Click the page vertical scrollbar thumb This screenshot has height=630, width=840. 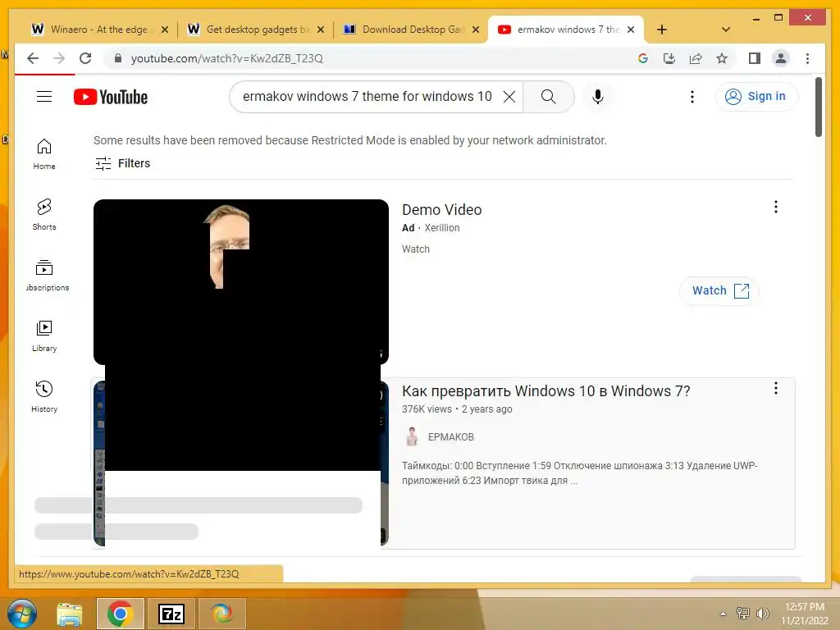point(819,107)
